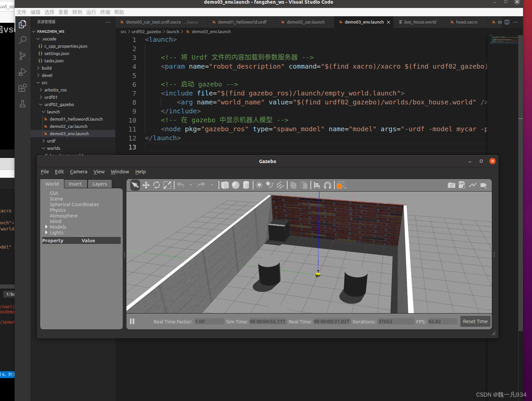532x401 pixels.
Task: Add a spot light in Gazebo
Action: (x=270, y=185)
